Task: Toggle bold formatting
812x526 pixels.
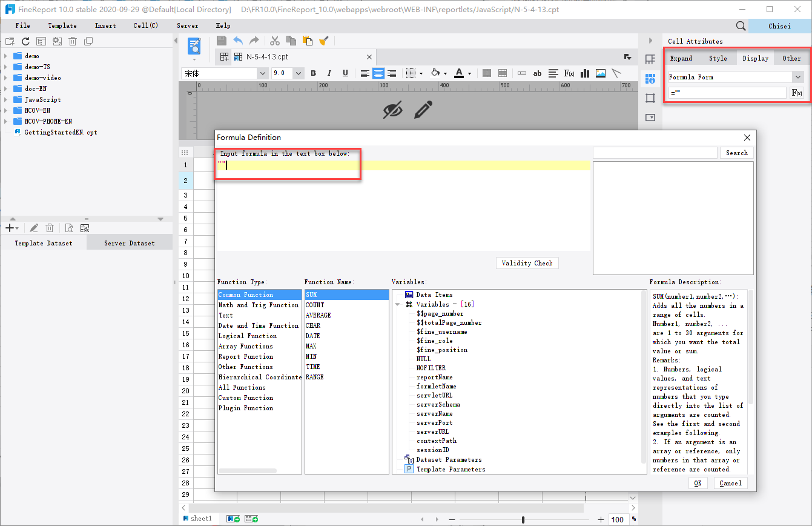Action: click(313, 73)
